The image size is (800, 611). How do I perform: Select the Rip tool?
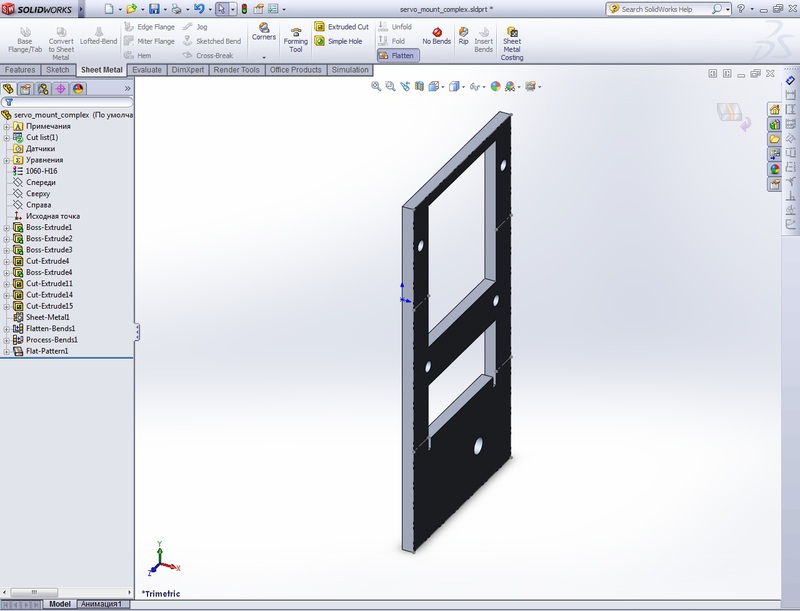pos(463,36)
